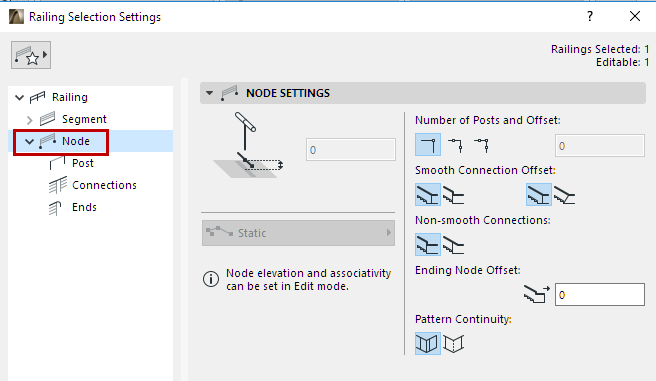Viewport: 656px width, 381px height.
Task: Expand the Segment tree chevron
Action: pyautogui.click(x=29, y=120)
